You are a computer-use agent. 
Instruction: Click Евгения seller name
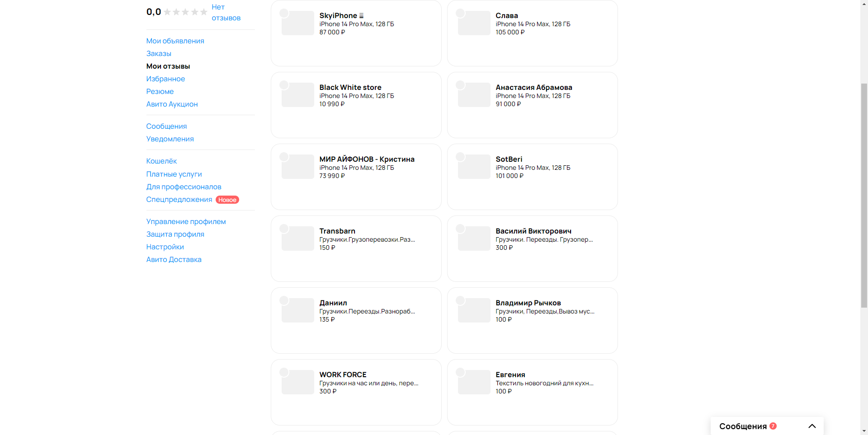510,374
